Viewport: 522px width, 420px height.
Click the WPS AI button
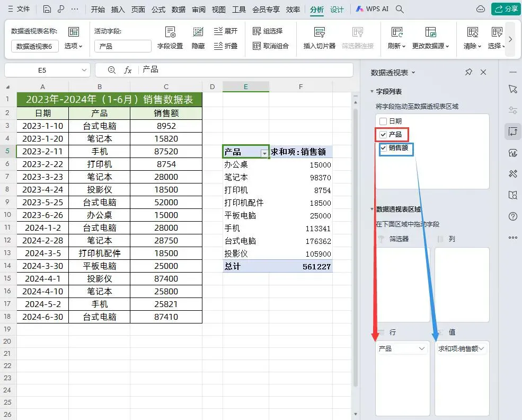pyautogui.click(x=372, y=9)
